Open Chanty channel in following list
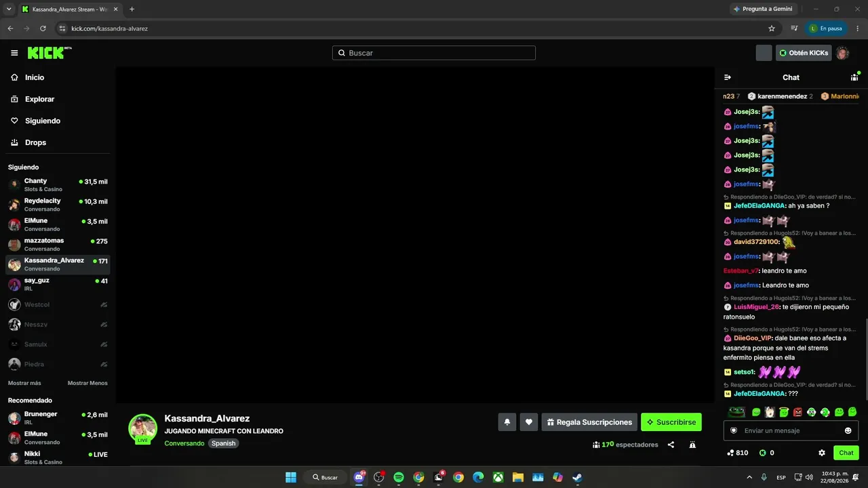This screenshot has width=868, height=488. [58, 184]
